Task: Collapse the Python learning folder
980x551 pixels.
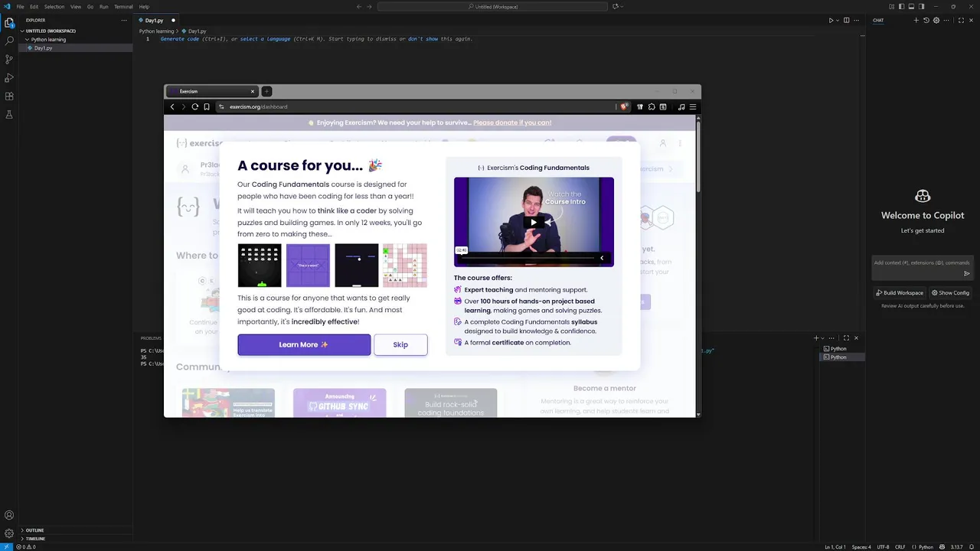Action: [x=47, y=39]
